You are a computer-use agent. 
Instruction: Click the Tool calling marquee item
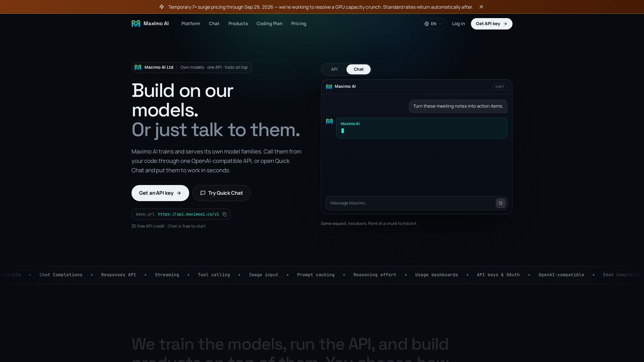(x=214, y=275)
